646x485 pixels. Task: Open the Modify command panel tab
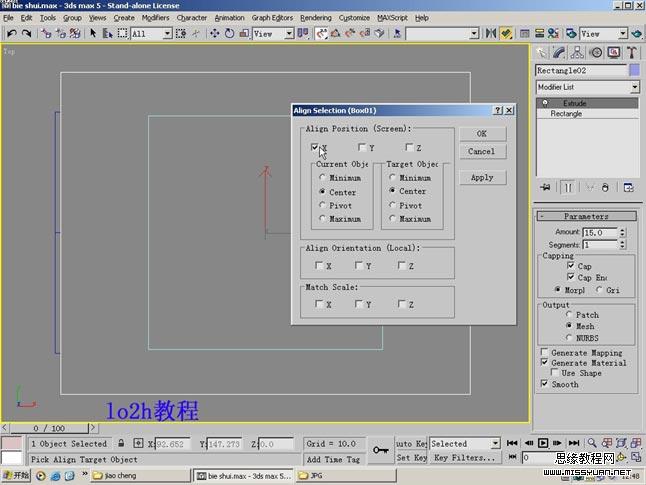click(x=559, y=52)
